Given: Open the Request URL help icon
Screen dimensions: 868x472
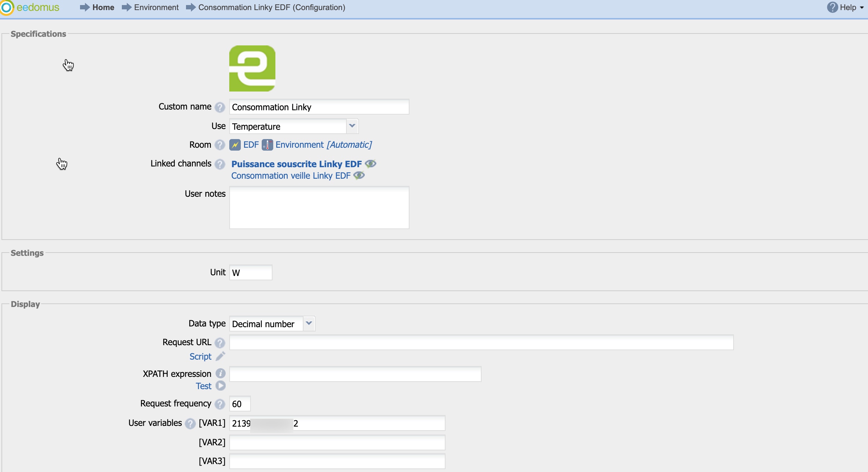Looking at the screenshot, I should click(220, 343).
